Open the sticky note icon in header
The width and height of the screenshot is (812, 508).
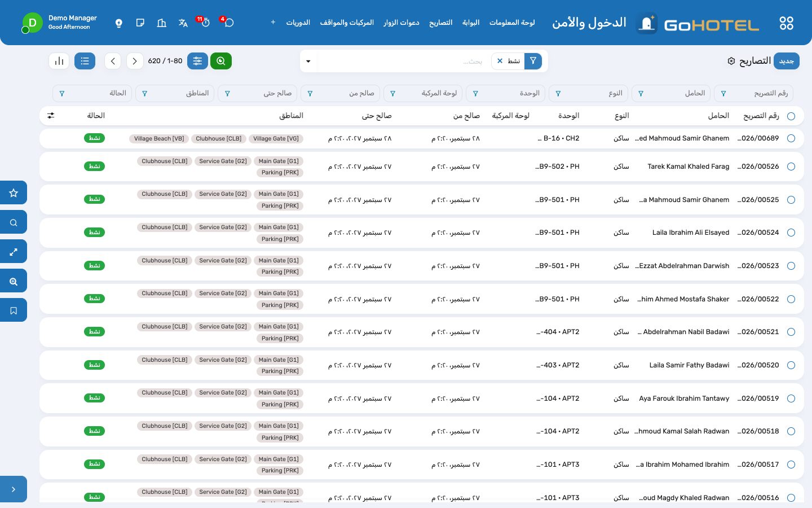[x=140, y=23]
